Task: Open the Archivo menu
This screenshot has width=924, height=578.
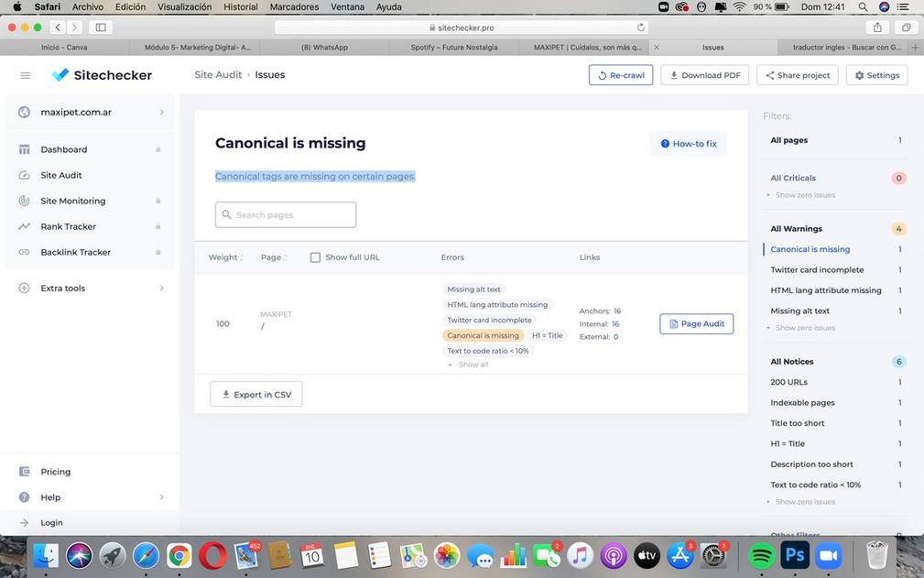Action: (88, 7)
